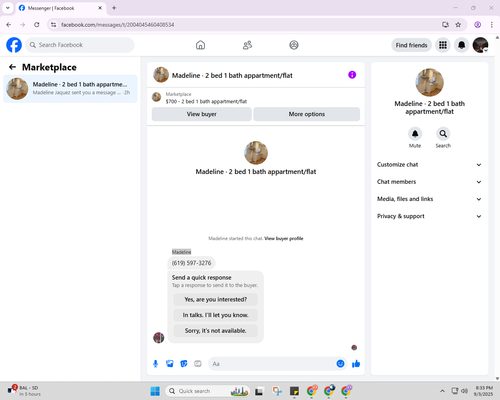Screen dimensions: 500x400
Task: Open the Snipping Tool taskbar icon
Action: pos(277,391)
